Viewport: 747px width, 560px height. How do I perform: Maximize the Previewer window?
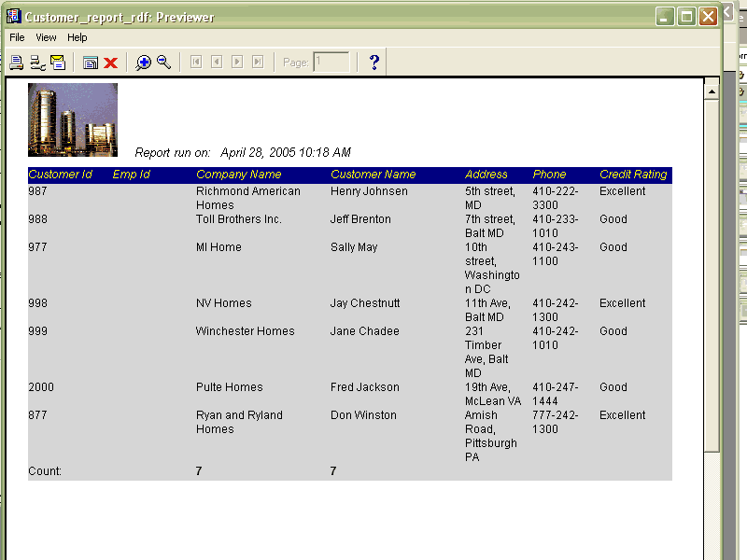(686, 17)
